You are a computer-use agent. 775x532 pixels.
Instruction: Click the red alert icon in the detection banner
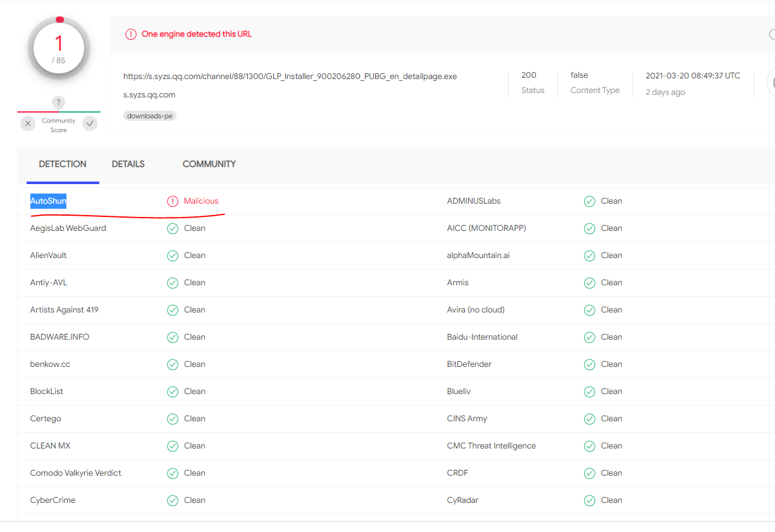pos(131,34)
